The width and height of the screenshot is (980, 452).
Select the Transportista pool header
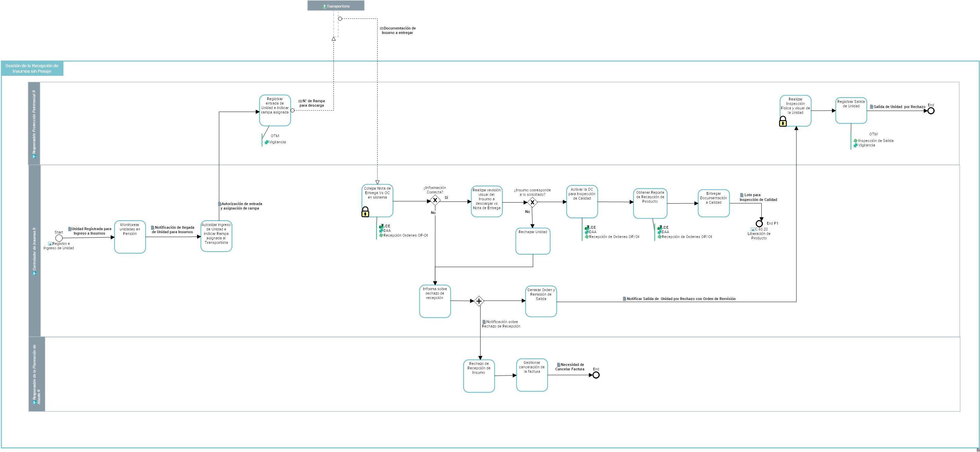(336, 6)
